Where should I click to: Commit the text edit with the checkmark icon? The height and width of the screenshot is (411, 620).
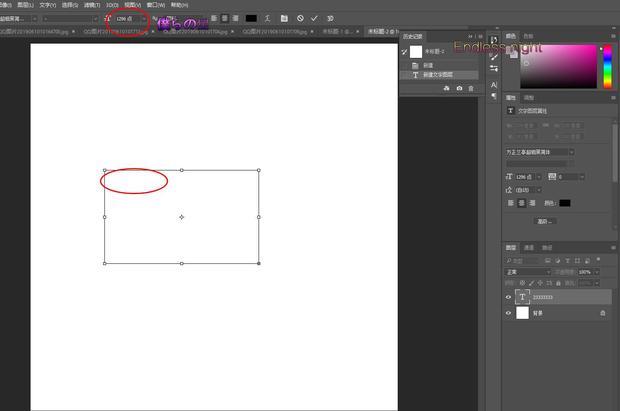click(314, 18)
